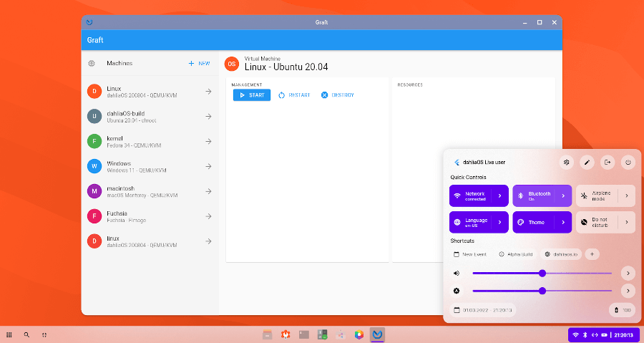Viewport: 644px width, 343px height.
Task: Launch the terminal from the taskbar
Action: (x=304, y=334)
